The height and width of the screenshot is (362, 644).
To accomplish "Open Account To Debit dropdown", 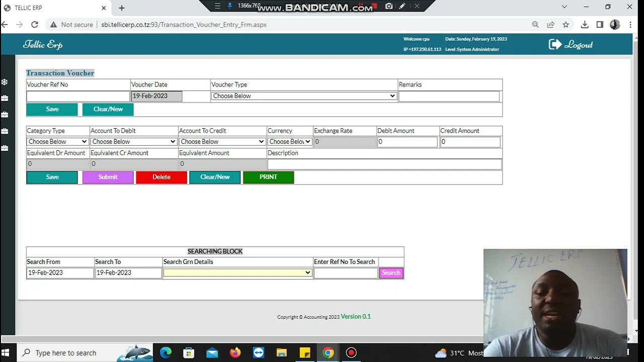I will (x=134, y=142).
